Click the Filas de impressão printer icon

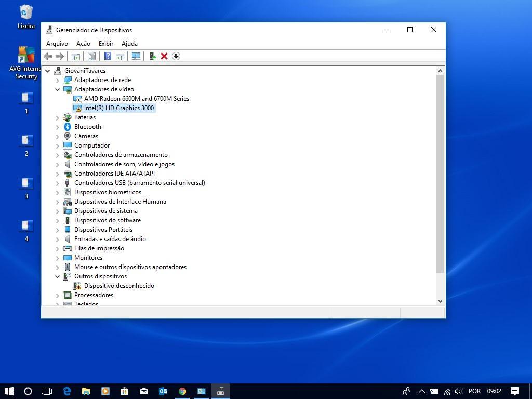pos(68,248)
